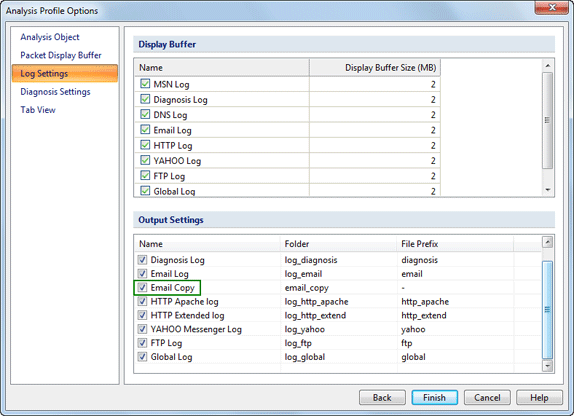Uncheck Diagnosis Log in Output Settings

[142, 260]
